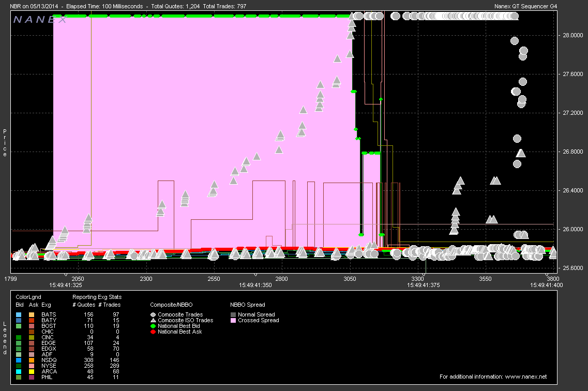This screenshot has width=588, height=391.
Task: Click the 15:49:41:375 time axis marker
Action: click(x=424, y=285)
